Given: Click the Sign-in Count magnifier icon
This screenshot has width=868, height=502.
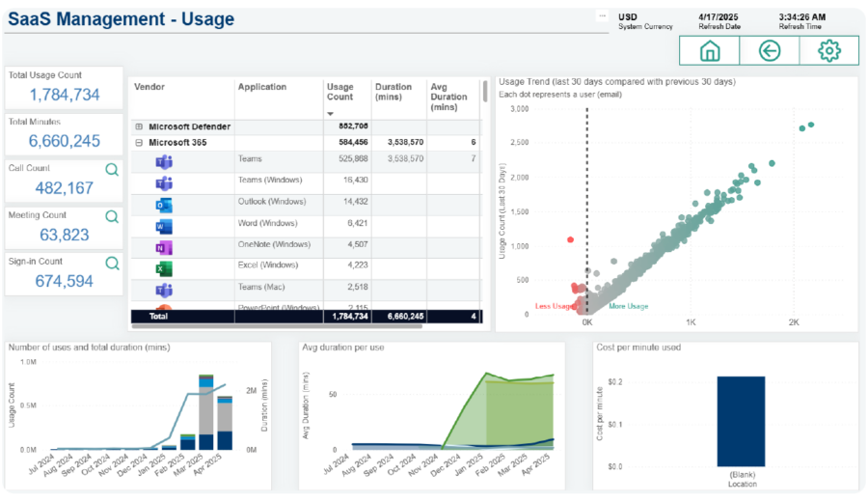Looking at the screenshot, I should pos(113,264).
